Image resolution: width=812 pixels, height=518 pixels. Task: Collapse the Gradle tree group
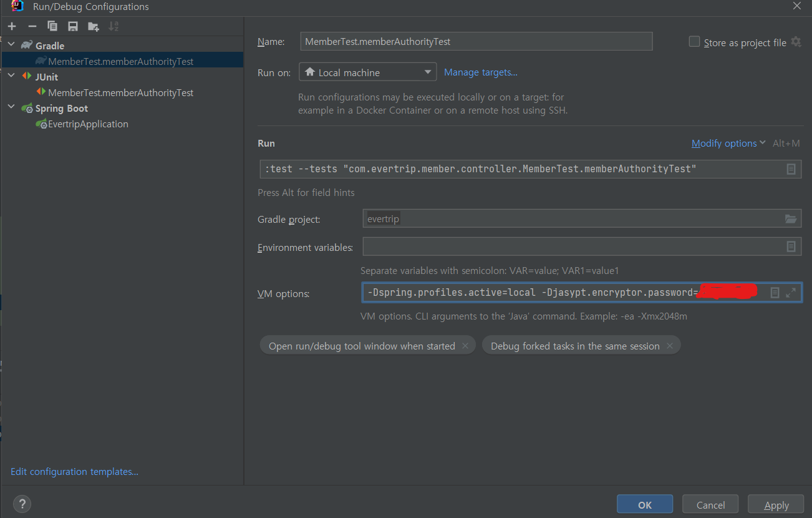[x=11, y=46]
